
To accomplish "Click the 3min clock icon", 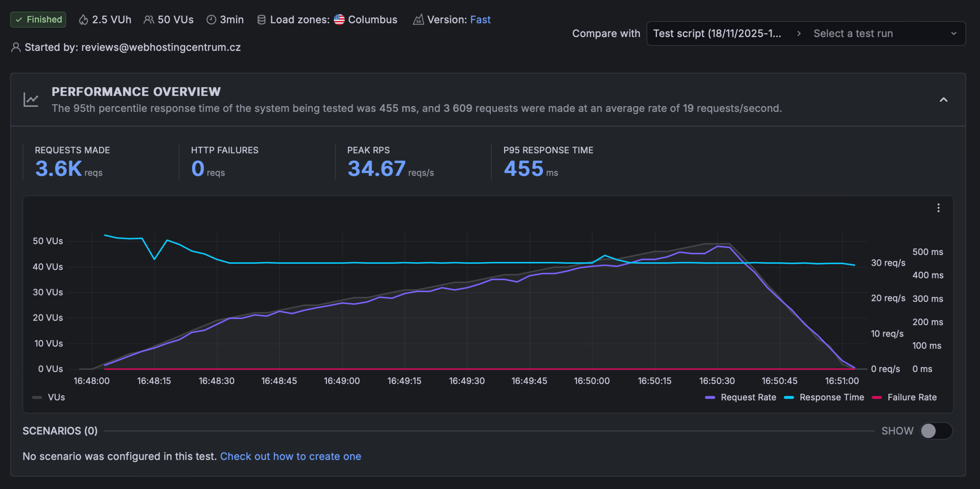I will [x=211, y=20].
